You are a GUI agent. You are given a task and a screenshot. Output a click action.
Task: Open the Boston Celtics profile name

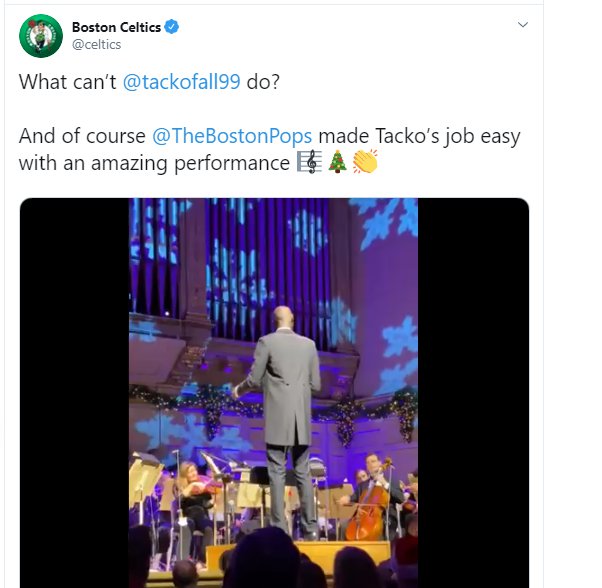point(116,27)
